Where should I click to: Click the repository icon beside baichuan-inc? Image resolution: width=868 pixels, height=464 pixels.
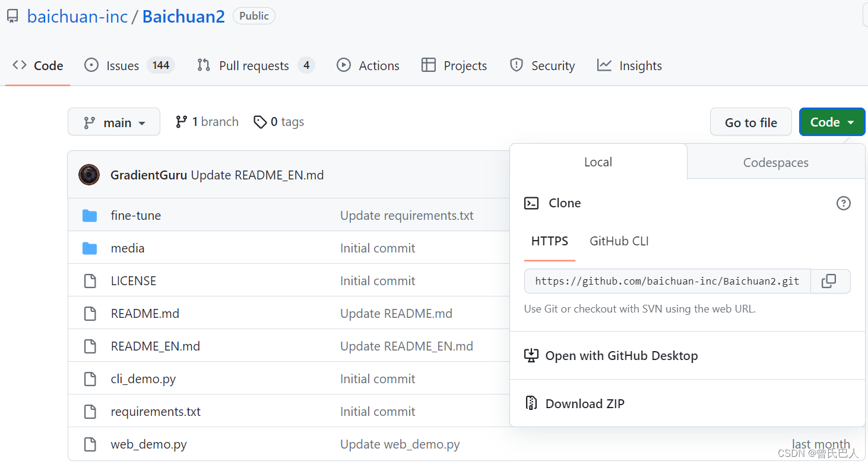[x=12, y=16]
